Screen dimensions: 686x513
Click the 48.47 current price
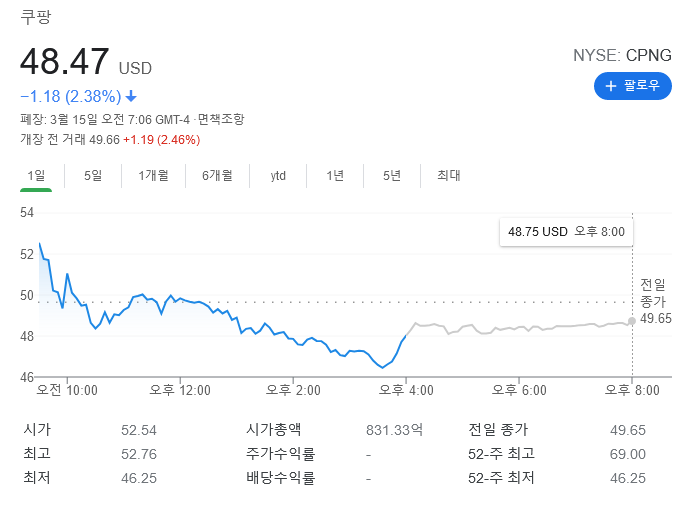pyautogui.click(x=65, y=62)
